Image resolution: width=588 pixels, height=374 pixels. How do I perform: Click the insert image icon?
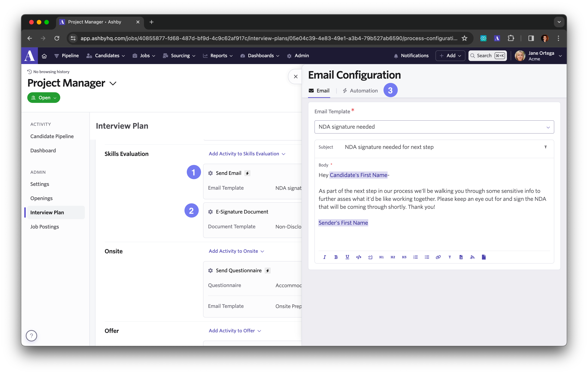(x=461, y=257)
